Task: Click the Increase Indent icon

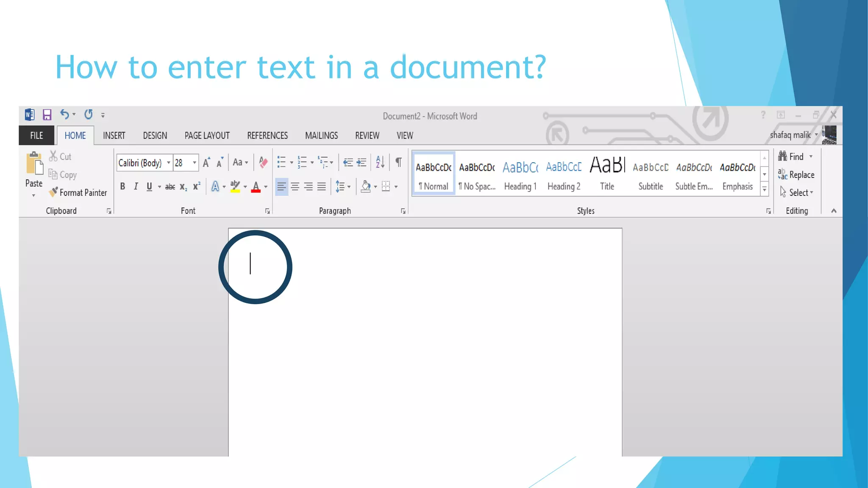Action: click(362, 162)
